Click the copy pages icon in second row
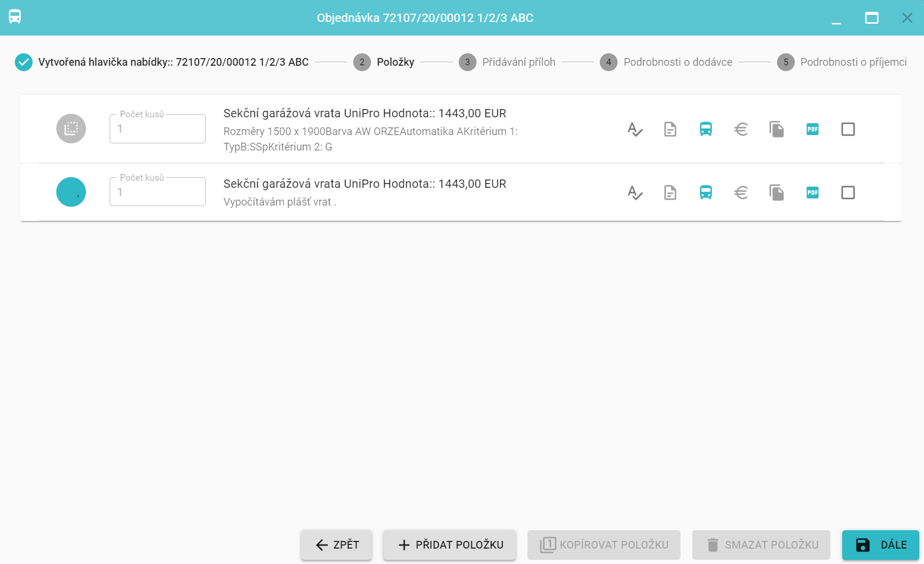This screenshot has width=924, height=564. pos(776,193)
